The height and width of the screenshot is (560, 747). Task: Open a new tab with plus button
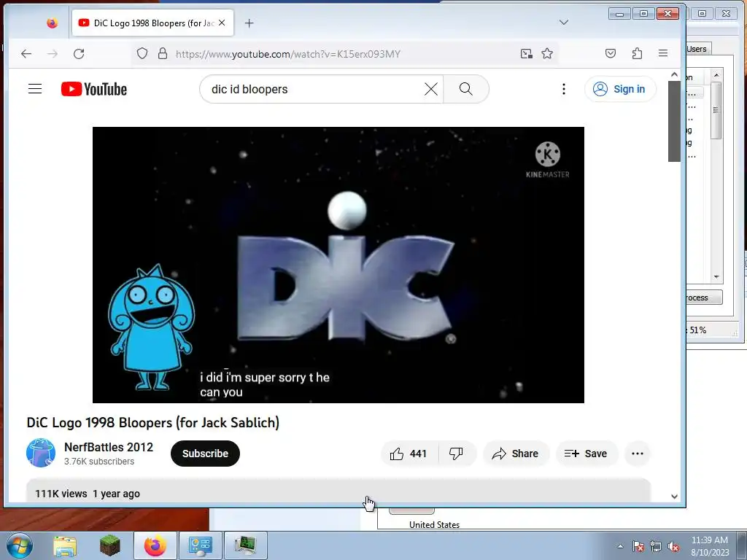(249, 23)
